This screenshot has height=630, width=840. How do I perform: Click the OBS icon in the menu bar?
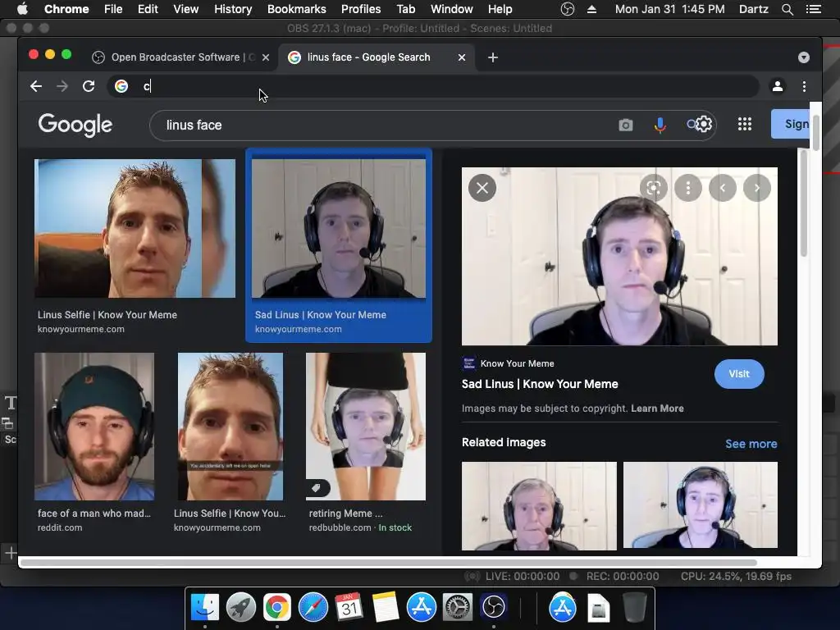tap(568, 9)
